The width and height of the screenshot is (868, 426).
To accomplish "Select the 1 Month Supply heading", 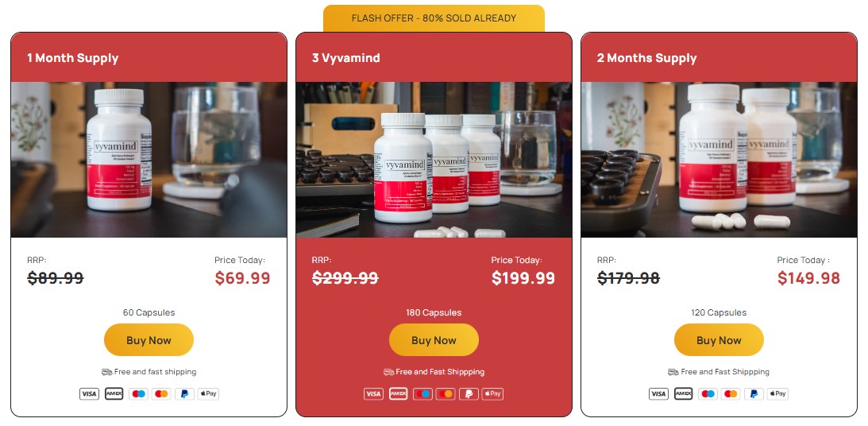I will click(x=72, y=58).
